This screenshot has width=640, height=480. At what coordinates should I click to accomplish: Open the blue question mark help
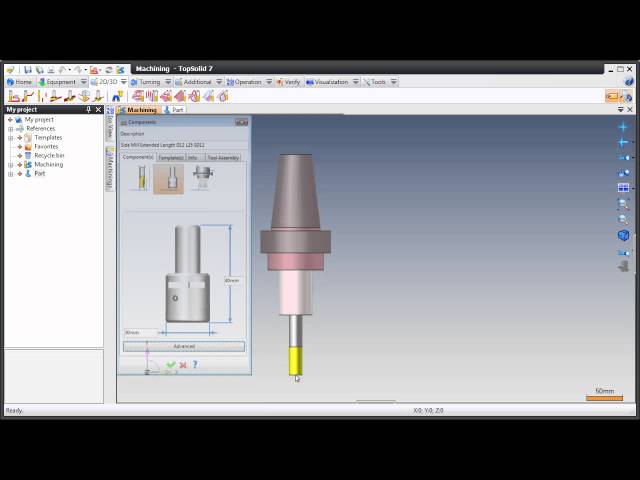[x=195, y=365]
